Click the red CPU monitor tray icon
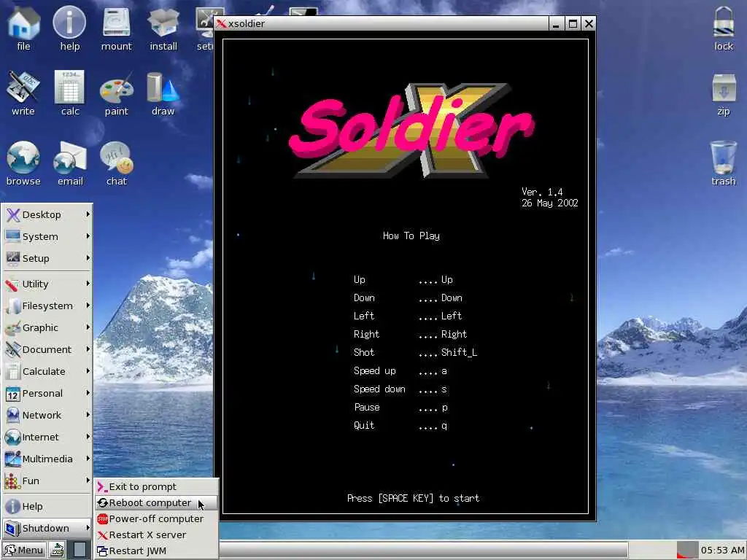The image size is (747, 560). point(687,550)
